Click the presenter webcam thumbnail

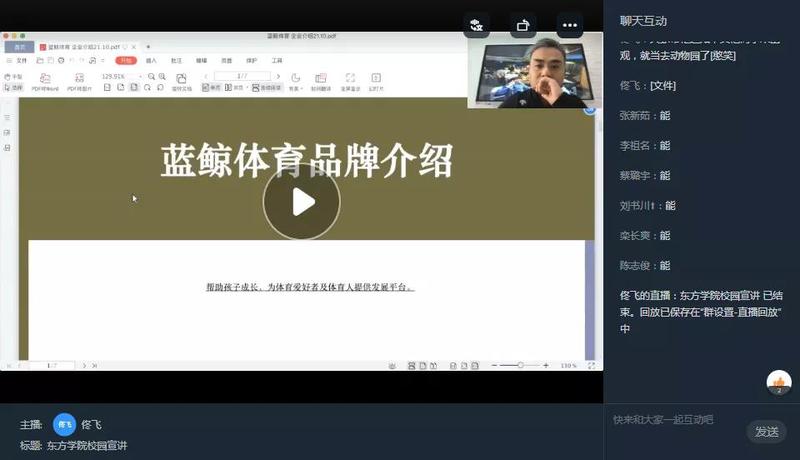point(534,70)
